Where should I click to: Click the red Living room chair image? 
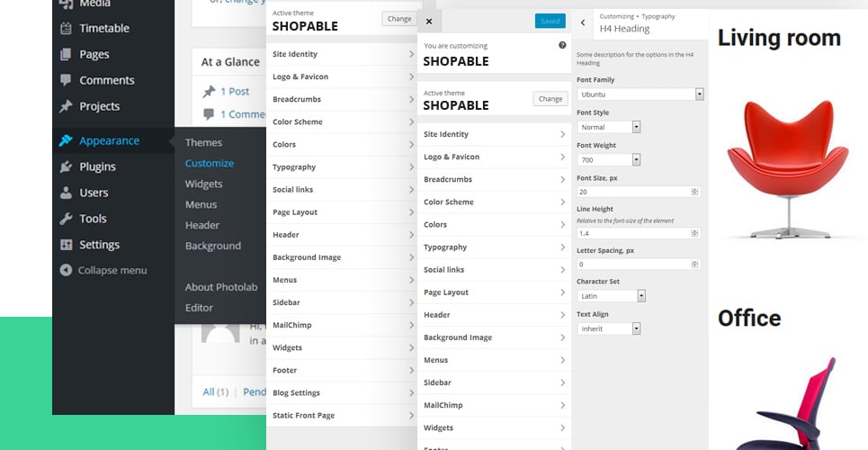(x=788, y=169)
